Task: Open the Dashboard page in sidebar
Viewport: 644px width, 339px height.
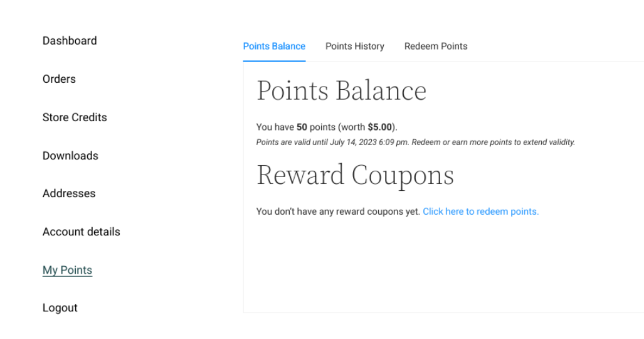Action: 70,41
